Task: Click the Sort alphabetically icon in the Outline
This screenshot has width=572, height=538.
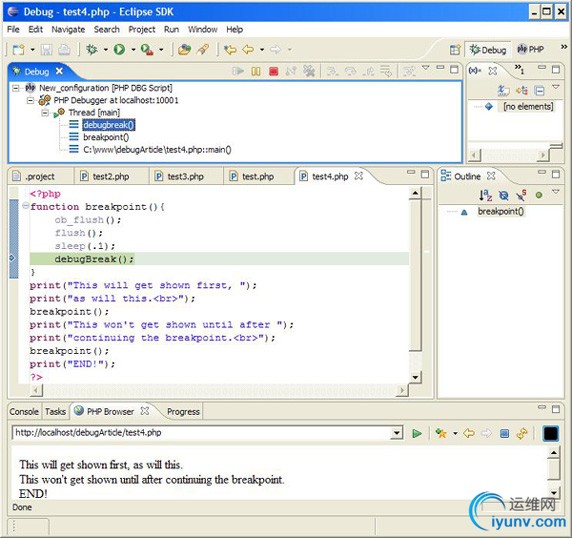Action: tap(486, 195)
